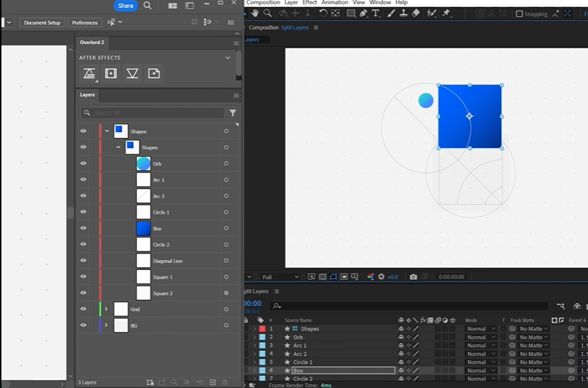Open the Animation menu
This screenshot has width=588, height=388.
(334, 3)
